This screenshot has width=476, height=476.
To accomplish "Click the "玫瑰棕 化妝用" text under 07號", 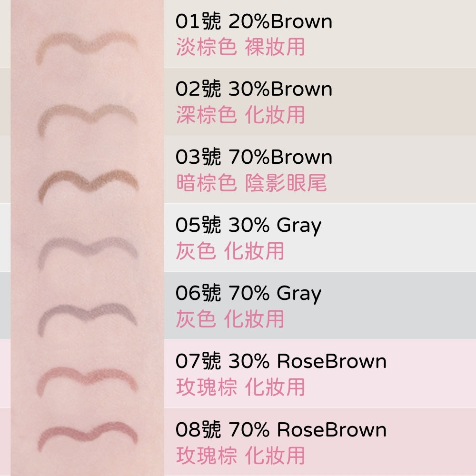I will tap(240, 387).
